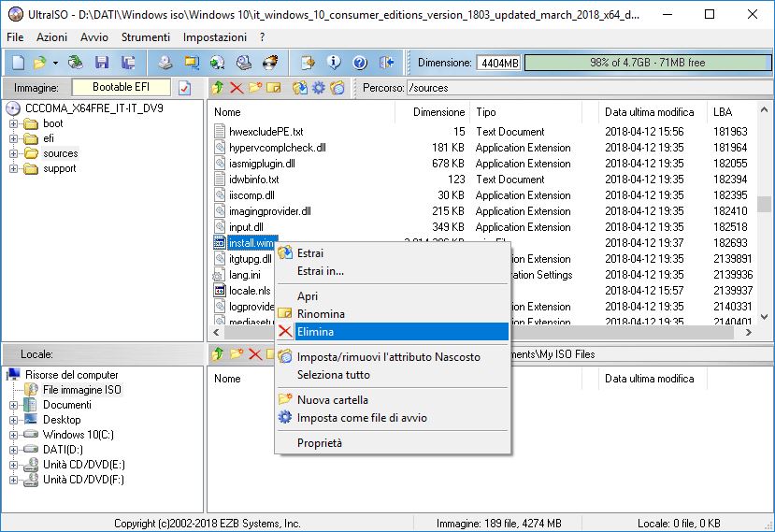Click the Dimensione 4404MB field
This screenshot has height=532, width=775.
click(x=499, y=63)
